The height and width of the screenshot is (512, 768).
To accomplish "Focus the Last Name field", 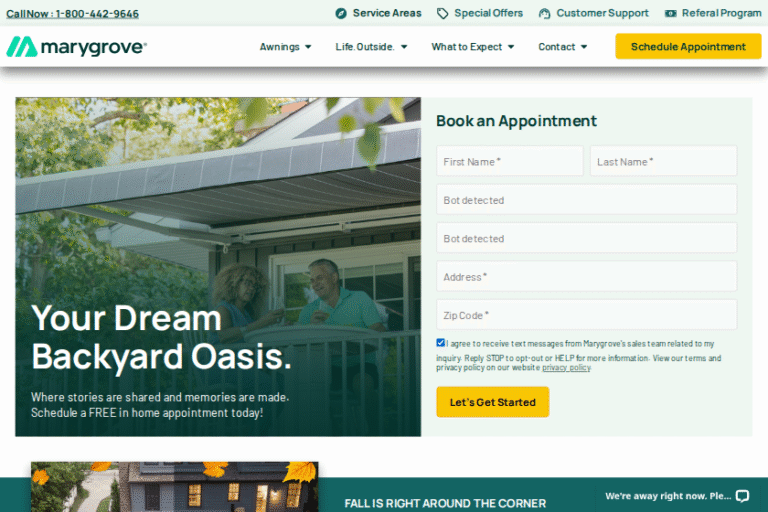I will (x=663, y=161).
